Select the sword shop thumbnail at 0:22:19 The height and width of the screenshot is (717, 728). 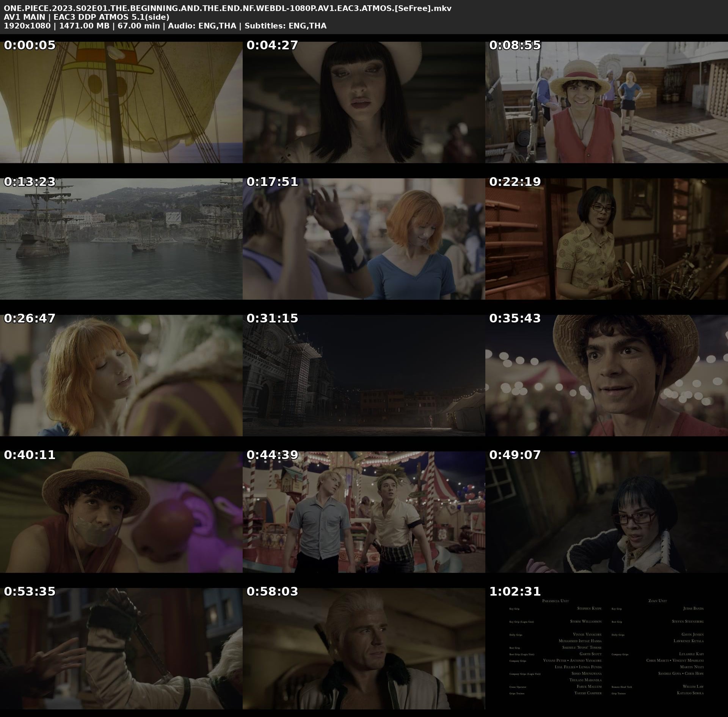click(x=606, y=239)
